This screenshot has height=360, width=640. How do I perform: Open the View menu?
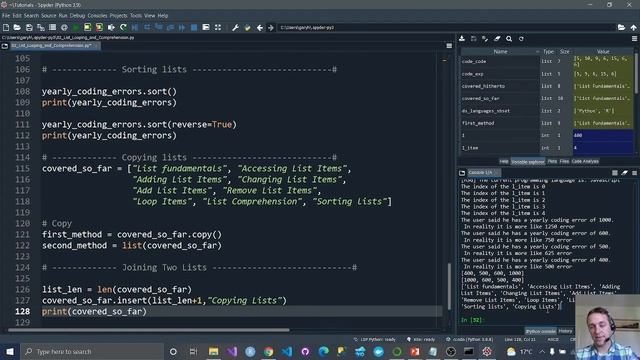pyautogui.click(x=150, y=16)
